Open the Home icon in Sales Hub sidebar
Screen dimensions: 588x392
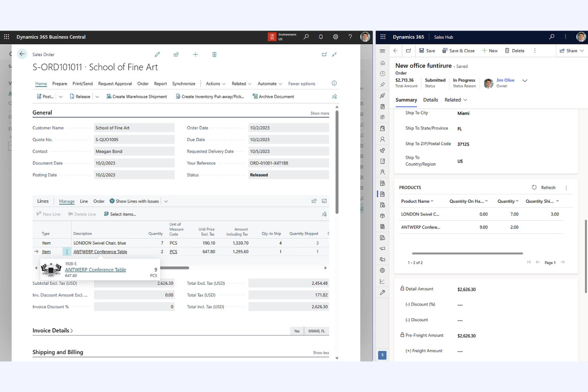[x=382, y=63]
